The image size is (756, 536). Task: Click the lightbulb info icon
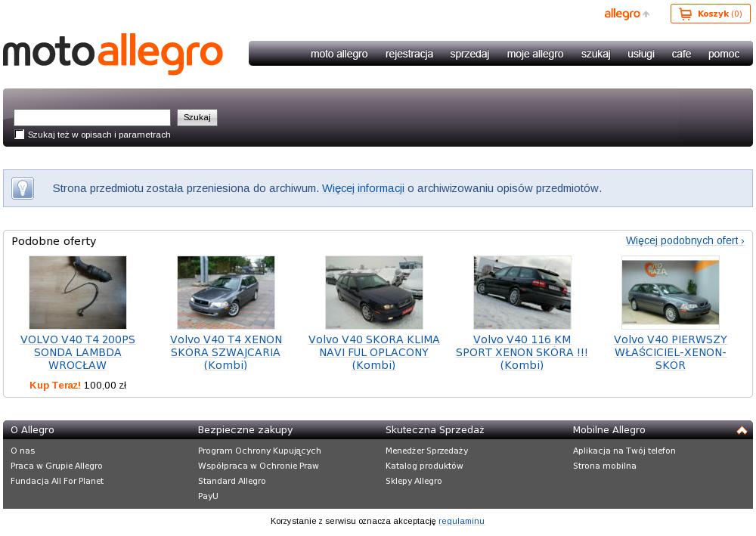pos(23,188)
